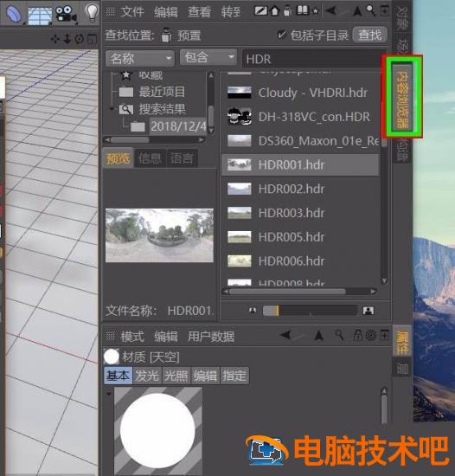The width and height of the screenshot is (455, 476).
Task: Select the 基本 material tab
Action: (118, 376)
